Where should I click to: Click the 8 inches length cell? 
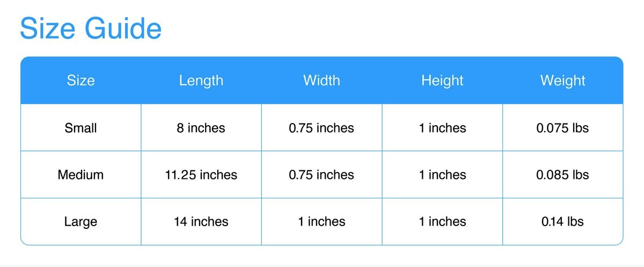(201, 128)
